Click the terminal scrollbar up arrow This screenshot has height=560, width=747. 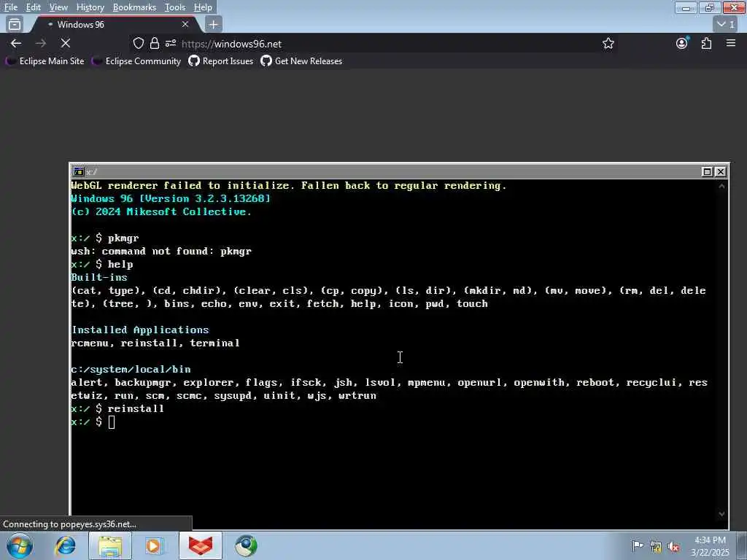721,186
